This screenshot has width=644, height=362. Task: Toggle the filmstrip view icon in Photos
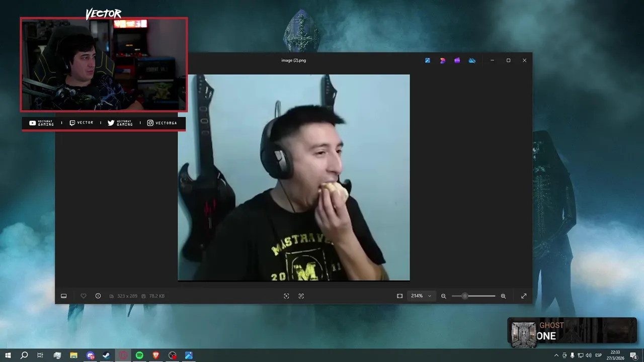pyautogui.click(x=64, y=296)
